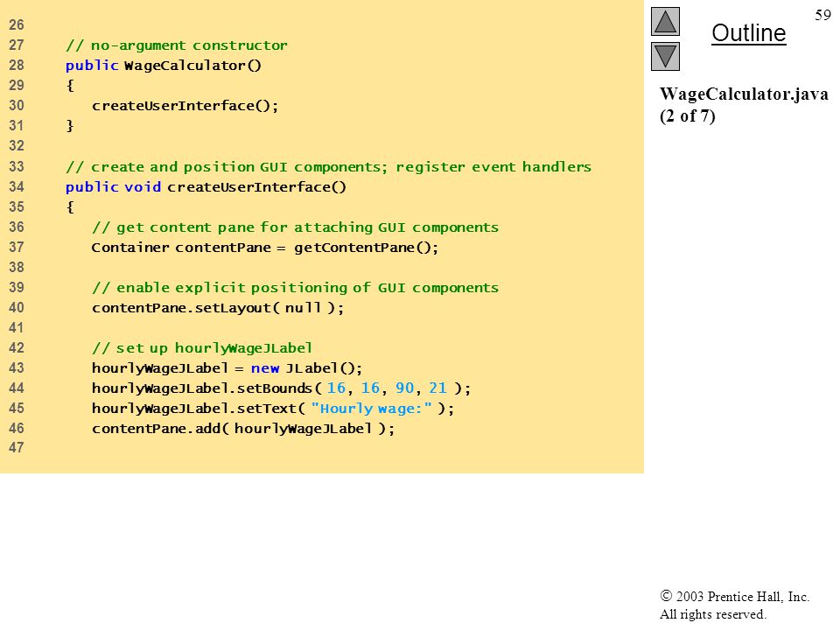This screenshot has width=840, height=630.
Task: Click "public void createUserInterface()" declaration
Action: [206, 187]
